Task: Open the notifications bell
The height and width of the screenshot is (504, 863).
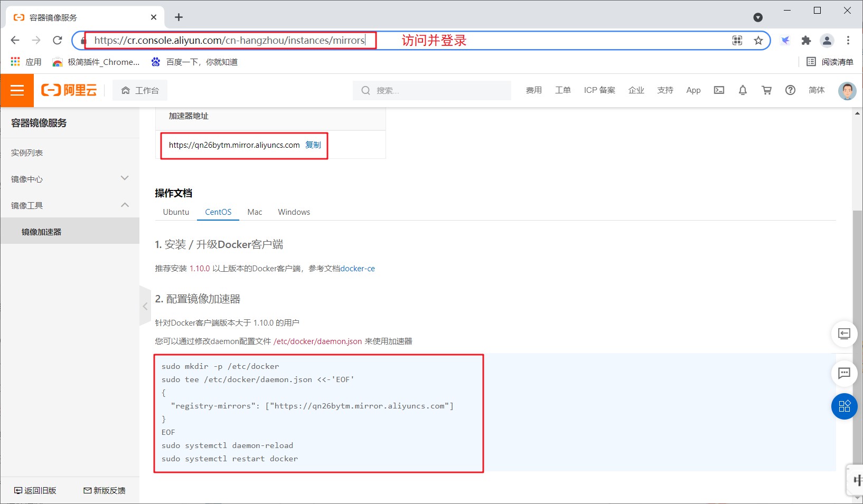Action: click(743, 90)
